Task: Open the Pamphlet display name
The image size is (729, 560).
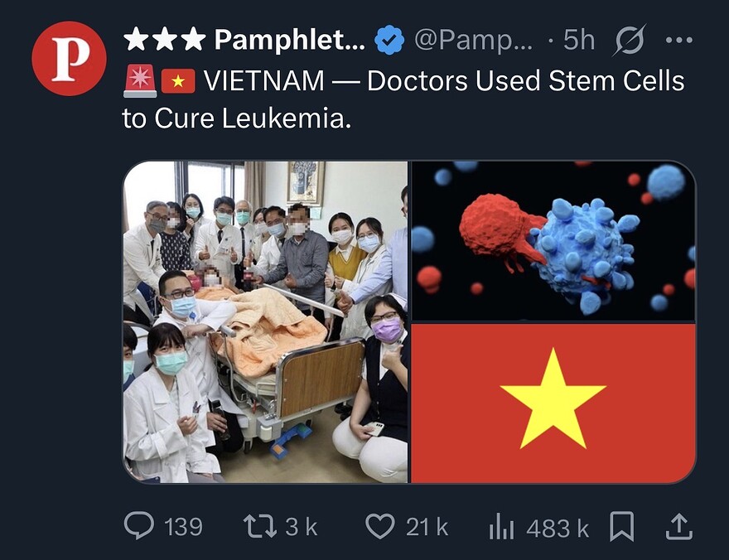Action: point(244,40)
